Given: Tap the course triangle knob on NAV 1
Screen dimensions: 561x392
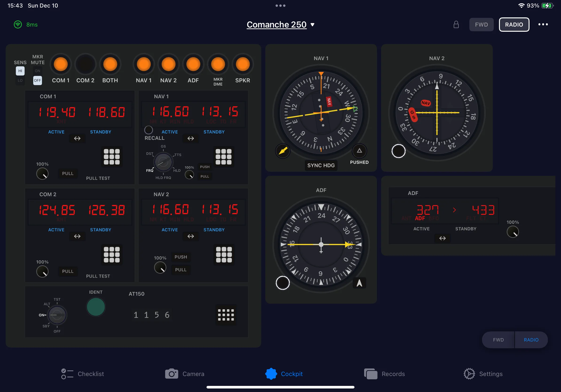Looking at the screenshot, I should click(359, 151).
